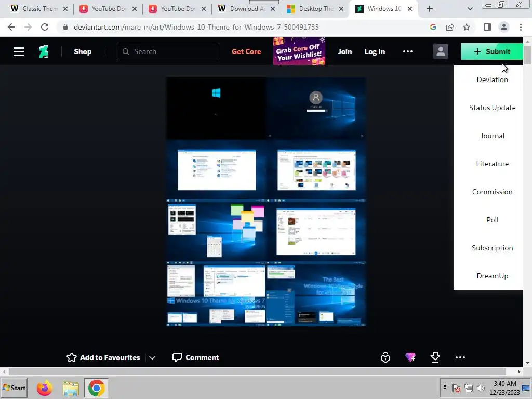
Task: Click the Log In link
Action: 375,51
